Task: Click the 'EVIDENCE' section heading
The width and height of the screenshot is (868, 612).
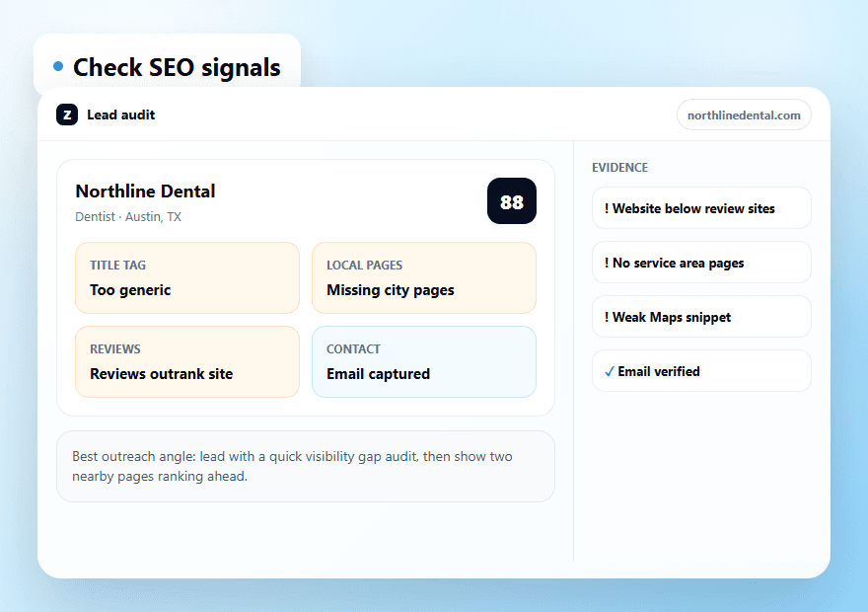Action: (x=619, y=167)
